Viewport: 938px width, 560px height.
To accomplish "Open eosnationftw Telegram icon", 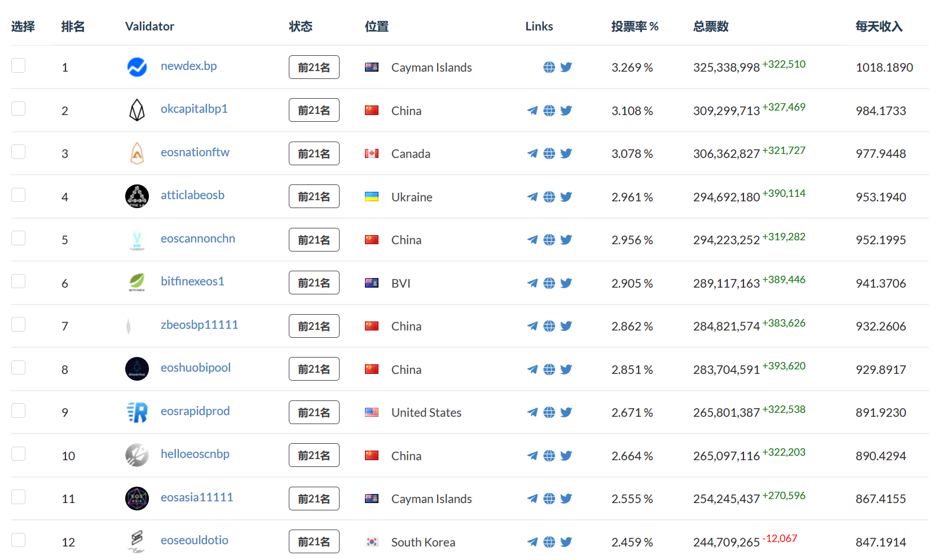I will coord(532,153).
